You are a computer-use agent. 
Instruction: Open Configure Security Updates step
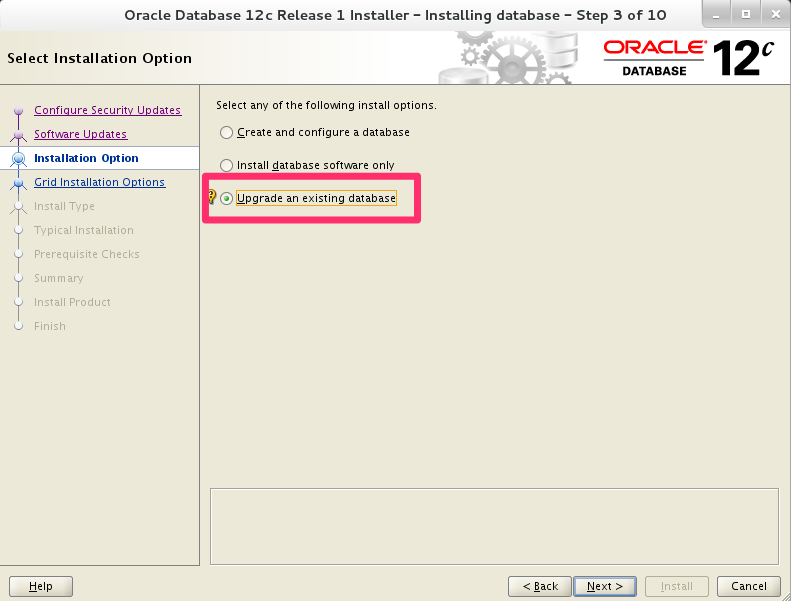click(107, 110)
